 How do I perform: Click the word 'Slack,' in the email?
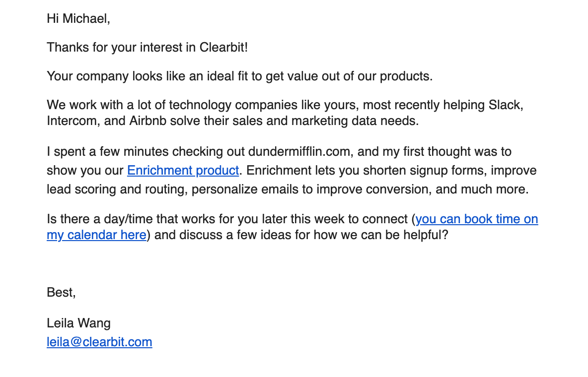click(x=506, y=105)
